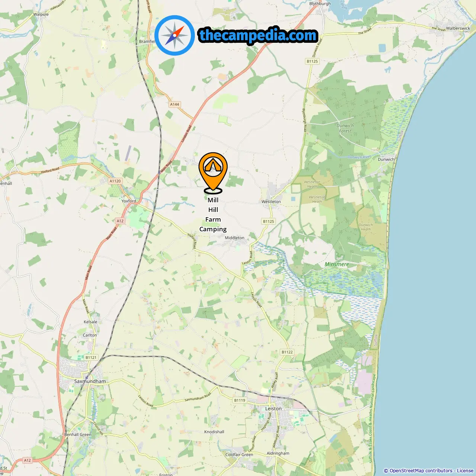Click the B1122 road shield
The height and width of the screenshot is (476, 476).
tap(287, 352)
